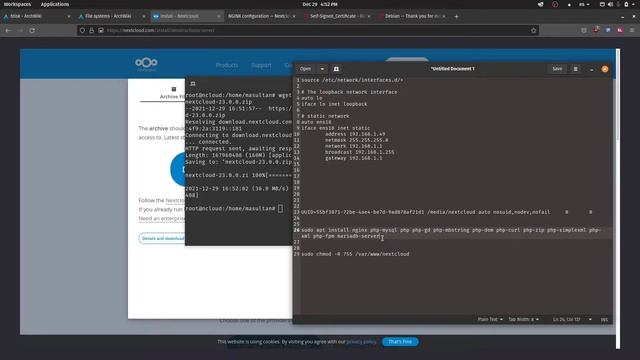Click the Details and download button

click(163, 238)
